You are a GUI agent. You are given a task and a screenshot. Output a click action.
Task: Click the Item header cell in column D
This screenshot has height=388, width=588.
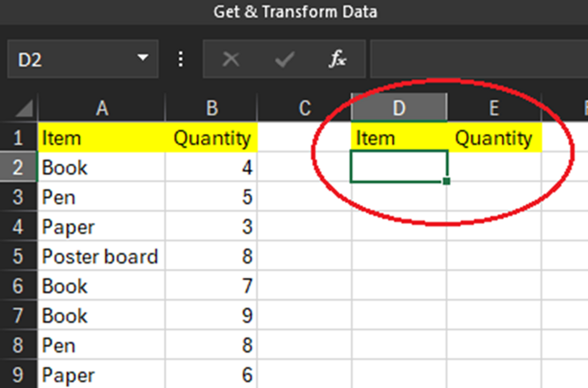[x=399, y=138]
